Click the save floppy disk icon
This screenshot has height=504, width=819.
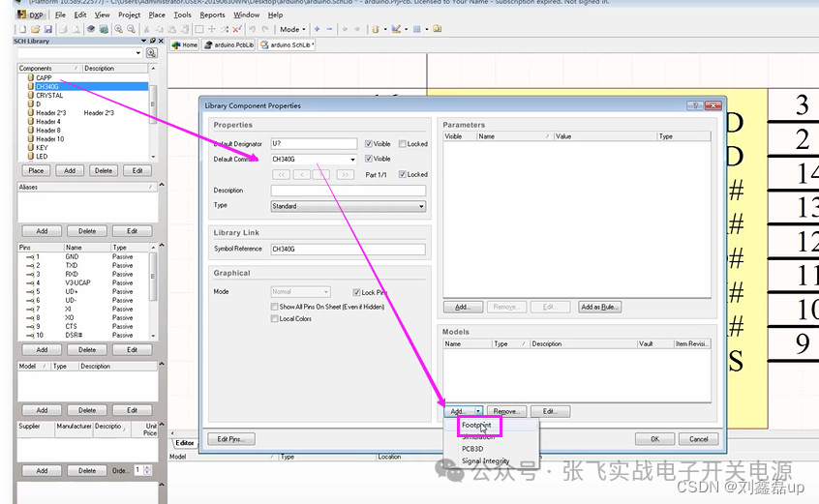[48, 29]
